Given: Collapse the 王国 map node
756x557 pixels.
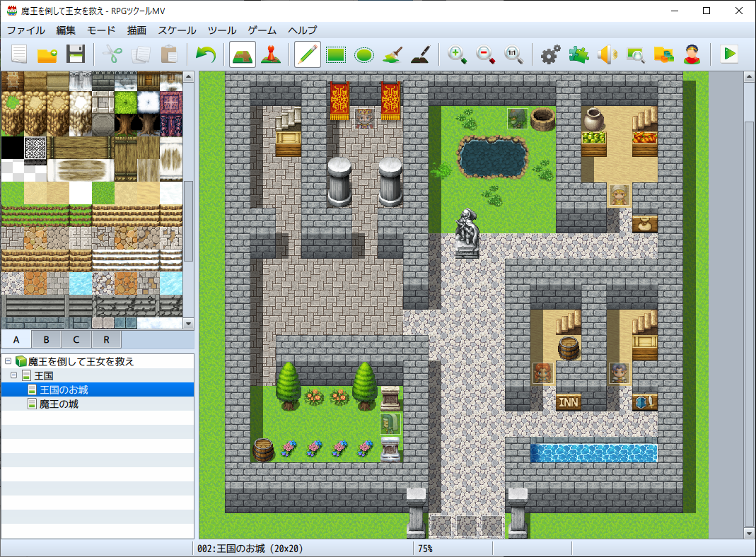Looking at the screenshot, I should [x=14, y=375].
